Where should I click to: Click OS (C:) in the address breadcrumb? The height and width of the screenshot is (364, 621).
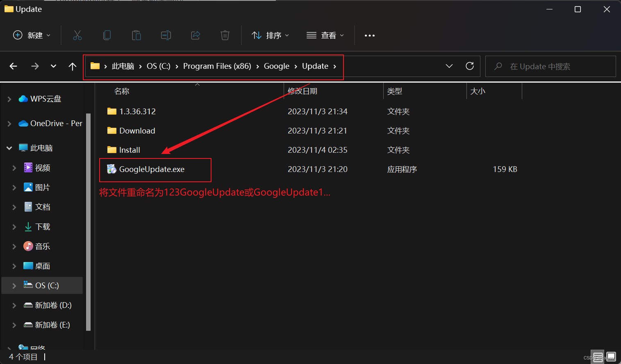[159, 66]
